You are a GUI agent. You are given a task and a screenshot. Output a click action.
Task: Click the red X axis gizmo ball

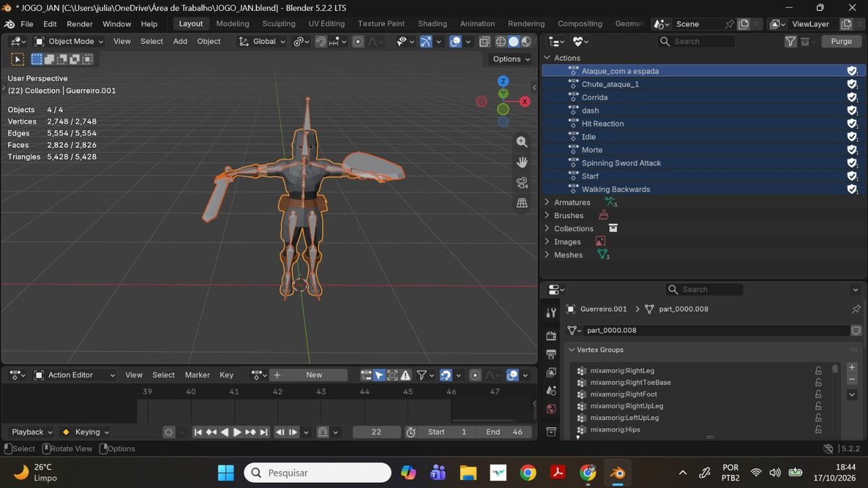click(525, 101)
